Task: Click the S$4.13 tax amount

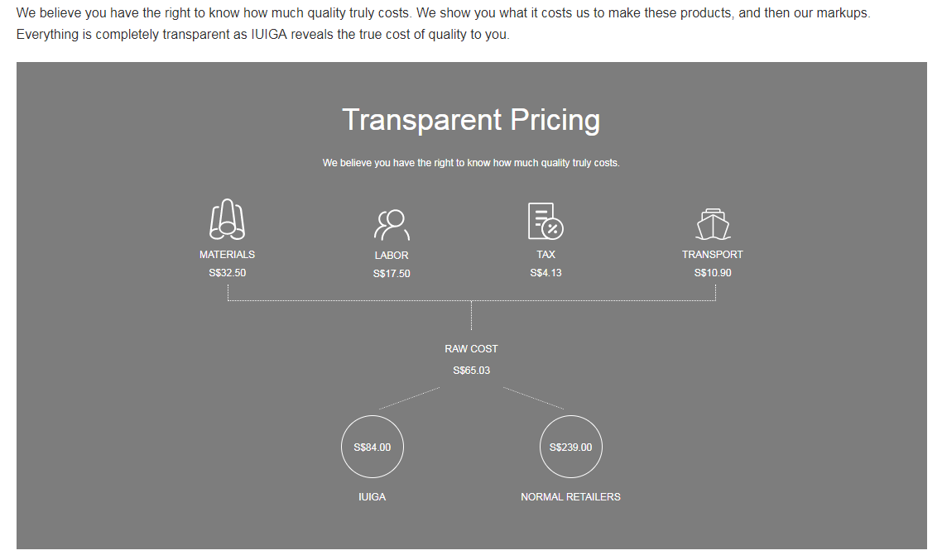Action: coord(545,273)
